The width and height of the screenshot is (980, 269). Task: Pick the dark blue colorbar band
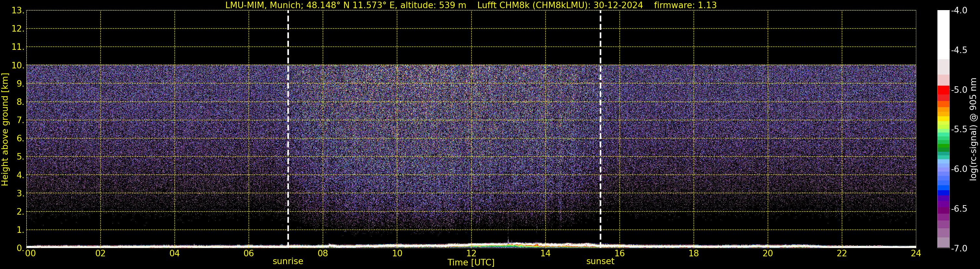(943, 193)
